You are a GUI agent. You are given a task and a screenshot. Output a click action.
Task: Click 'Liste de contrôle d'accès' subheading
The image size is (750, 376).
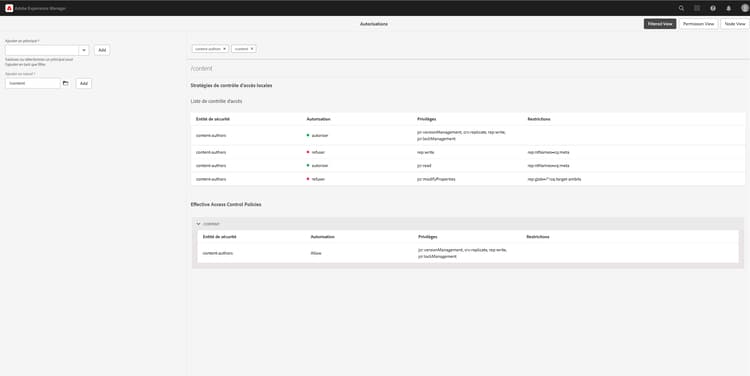(x=216, y=101)
